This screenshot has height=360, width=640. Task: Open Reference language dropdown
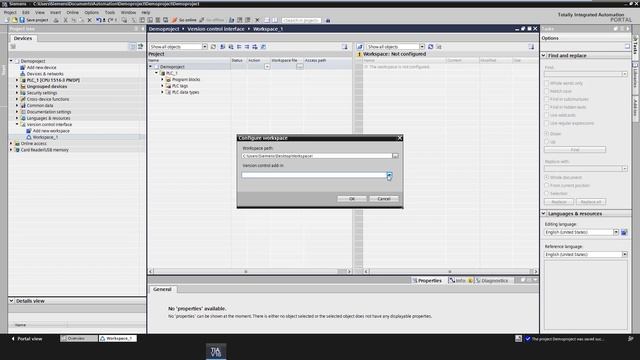click(x=624, y=255)
